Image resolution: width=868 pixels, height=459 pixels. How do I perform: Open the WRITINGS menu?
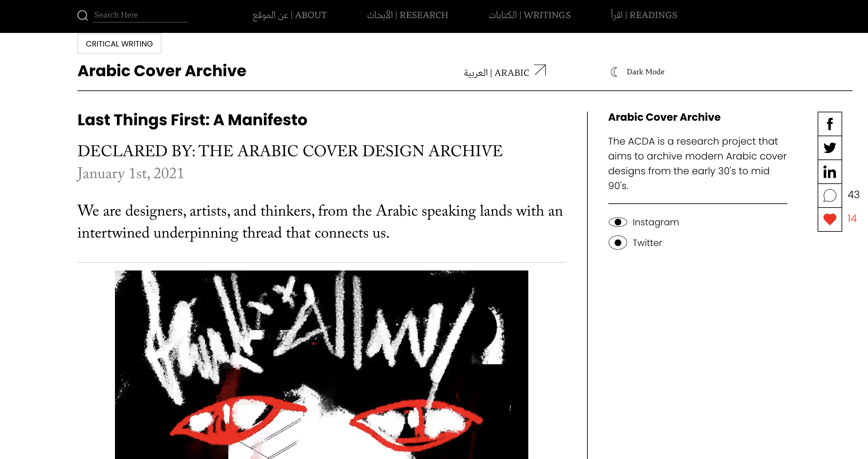(x=529, y=15)
